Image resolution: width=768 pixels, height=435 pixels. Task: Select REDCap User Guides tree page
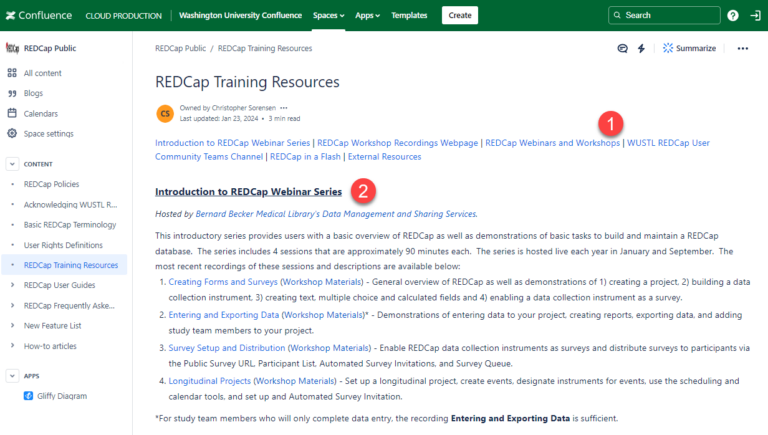59,285
